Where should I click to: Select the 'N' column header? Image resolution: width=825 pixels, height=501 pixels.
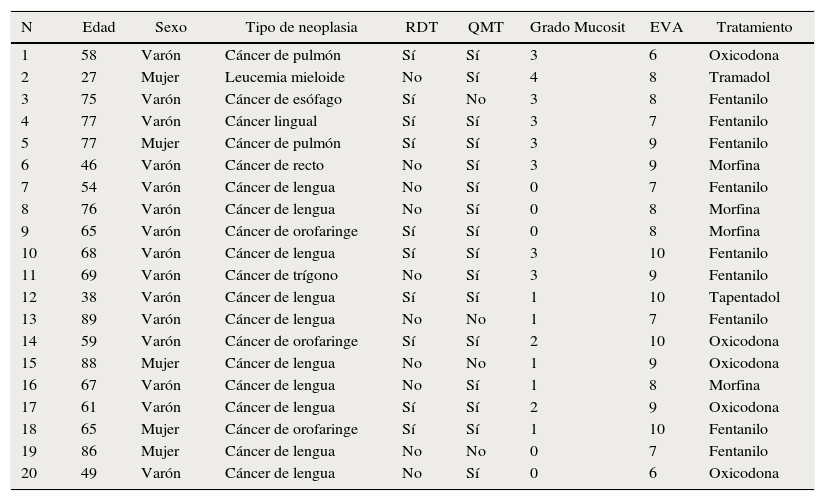27,28
